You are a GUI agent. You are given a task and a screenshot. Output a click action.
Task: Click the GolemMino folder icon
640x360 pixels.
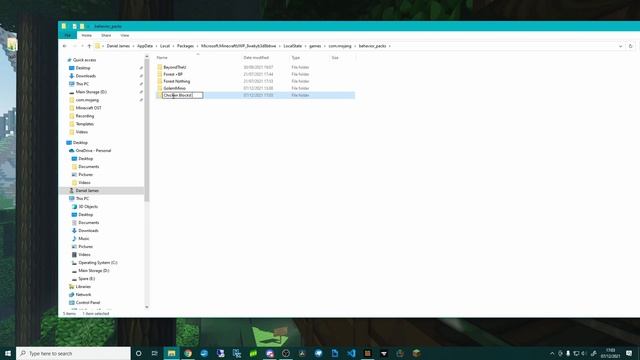point(160,88)
